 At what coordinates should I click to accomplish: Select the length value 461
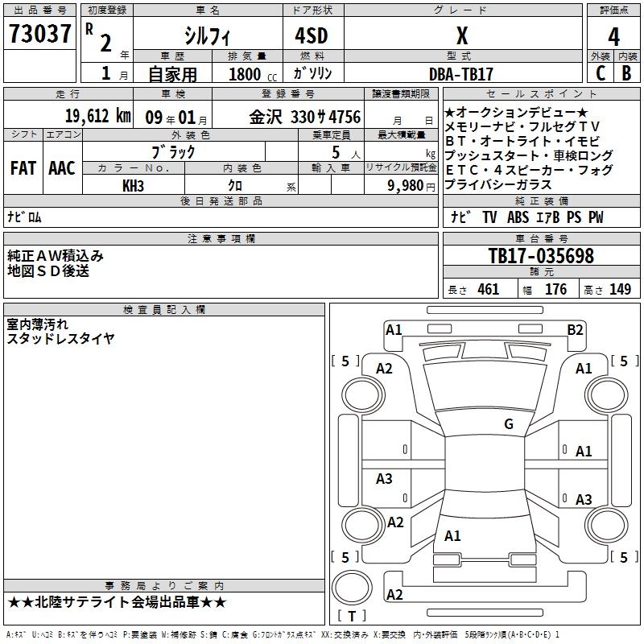pos(489,289)
